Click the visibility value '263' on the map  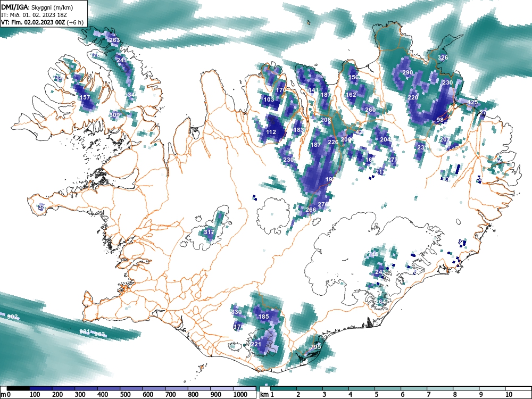pyautogui.click(x=115, y=40)
